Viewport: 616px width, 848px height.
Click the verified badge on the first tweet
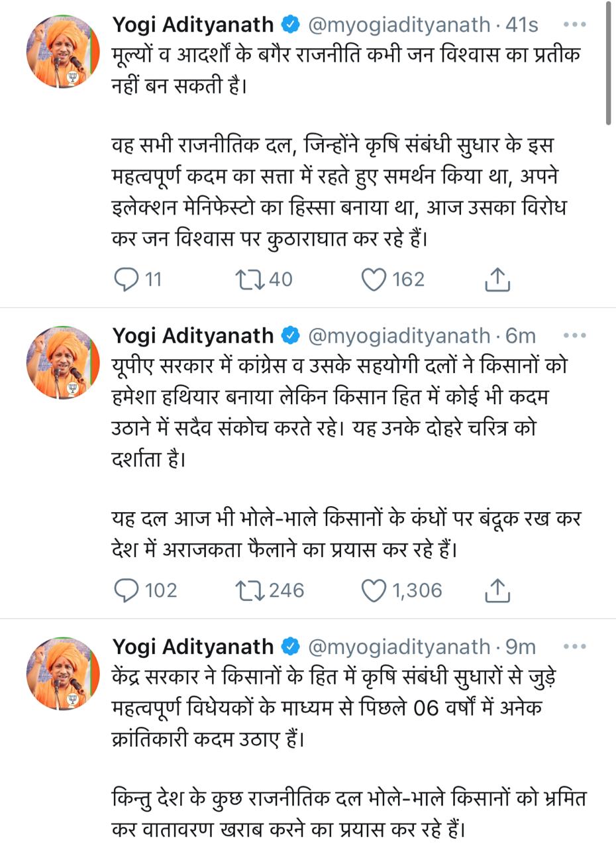291,25
